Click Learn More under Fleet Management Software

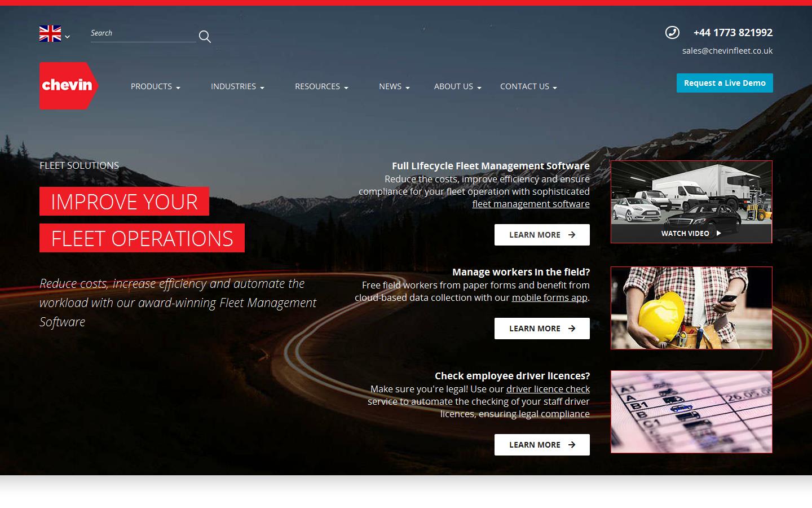click(x=542, y=235)
